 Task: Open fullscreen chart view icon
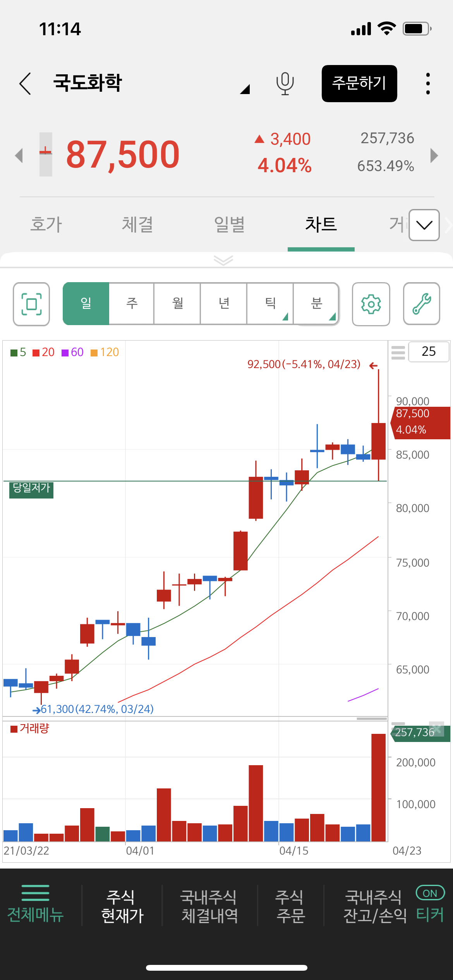click(x=31, y=304)
